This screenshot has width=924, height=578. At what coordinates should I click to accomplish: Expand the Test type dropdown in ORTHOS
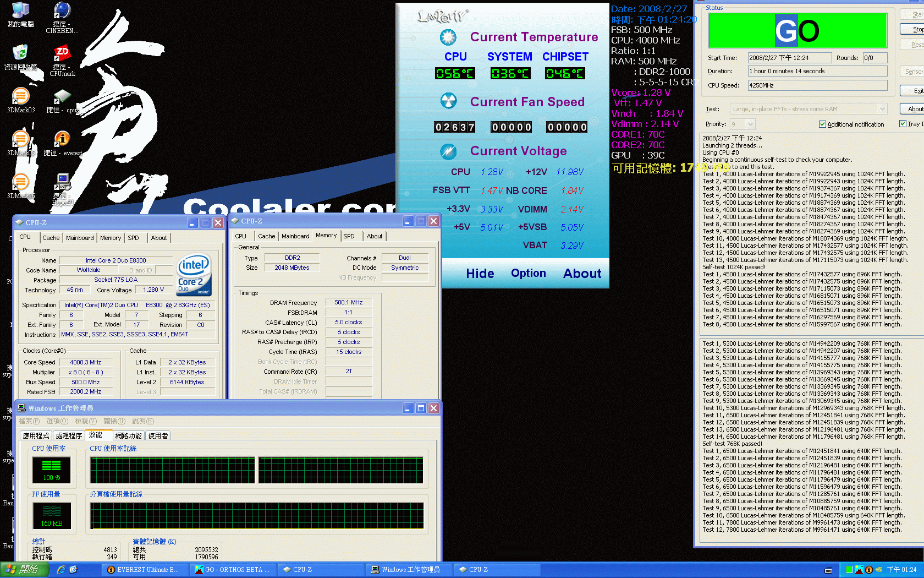tap(882, 109)
